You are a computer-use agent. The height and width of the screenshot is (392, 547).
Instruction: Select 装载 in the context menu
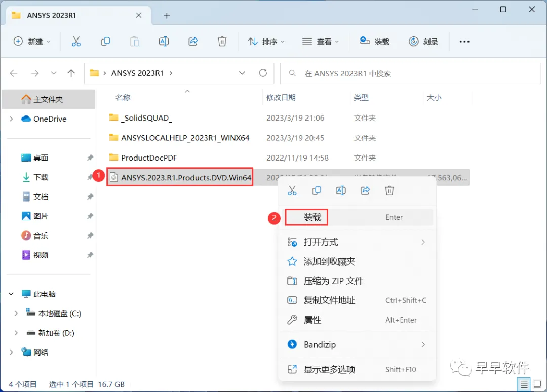pos(359,217)
